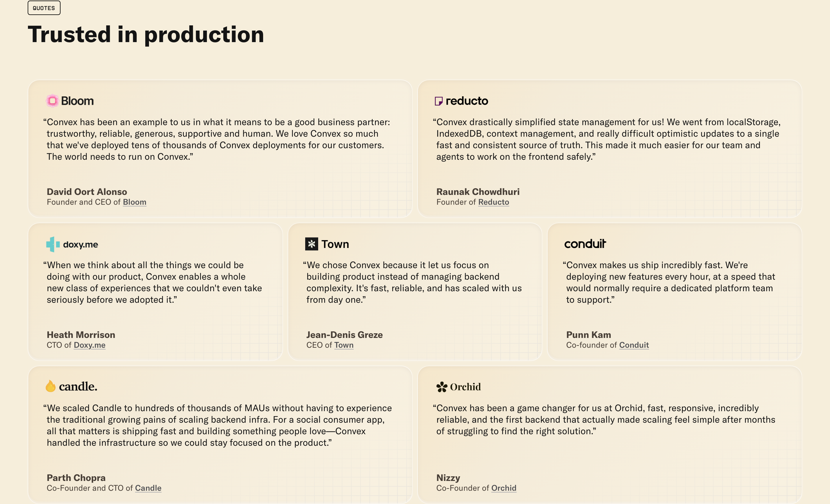The height and width of the screenshot is (504, 830).
Task: Click the purple reducto logo icon
Action: 438,101
